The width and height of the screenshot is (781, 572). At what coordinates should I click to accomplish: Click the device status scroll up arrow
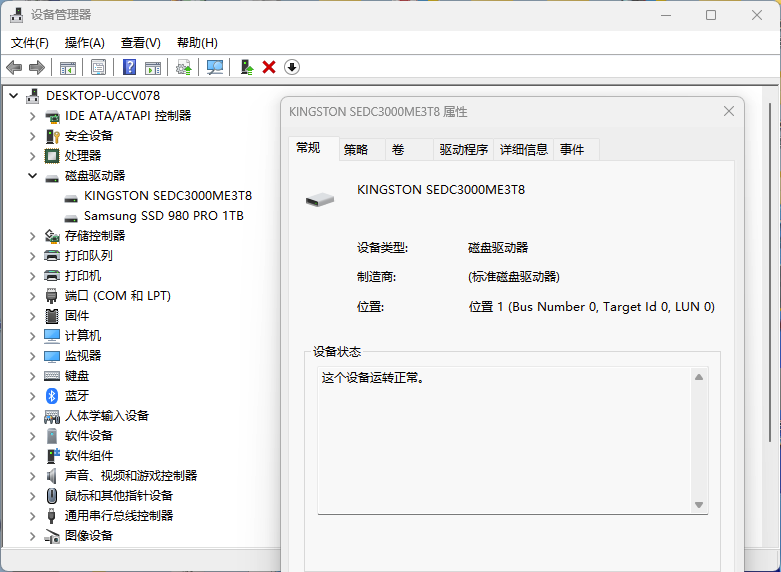point(699,377)
